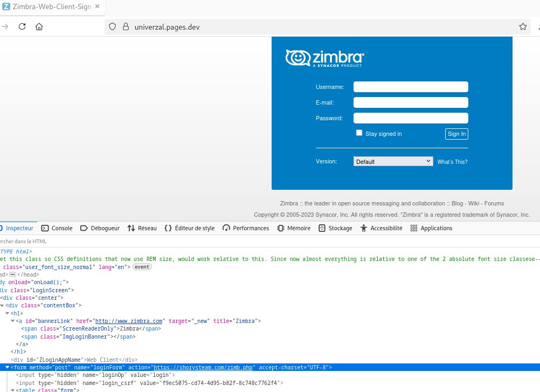Collapse the bannerLink anchor node
The width and height of the screenshot is (540, 392).
(13, 321)
